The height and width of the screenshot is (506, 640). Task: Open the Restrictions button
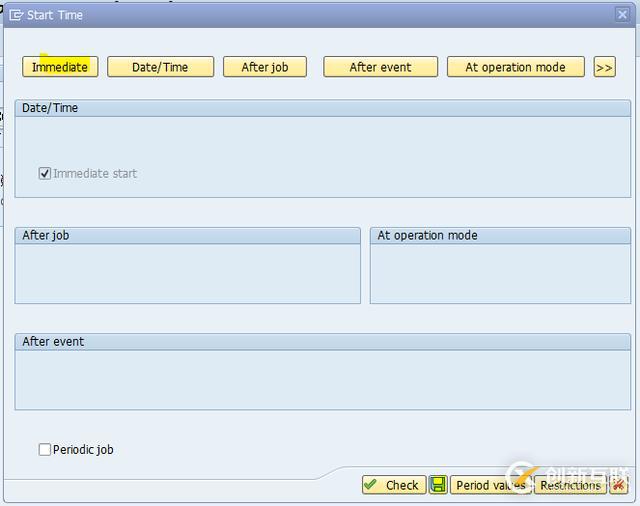570,485
